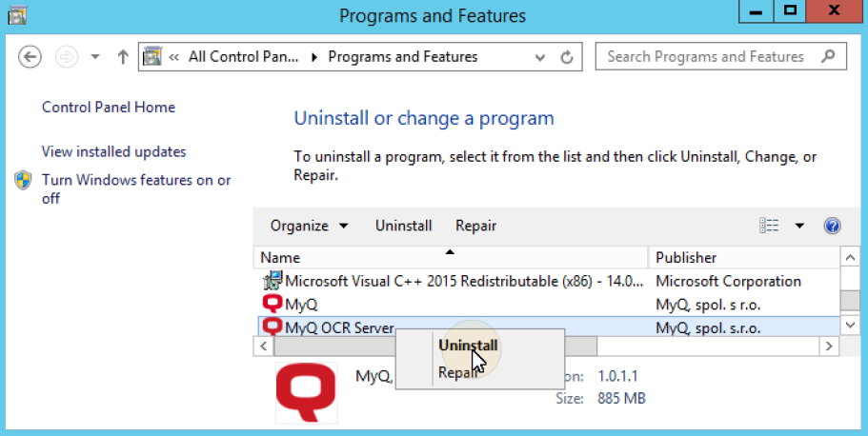Sort list by Publisher column header
The width and height of the screenshot is (868, 436).
click(686, 257)
